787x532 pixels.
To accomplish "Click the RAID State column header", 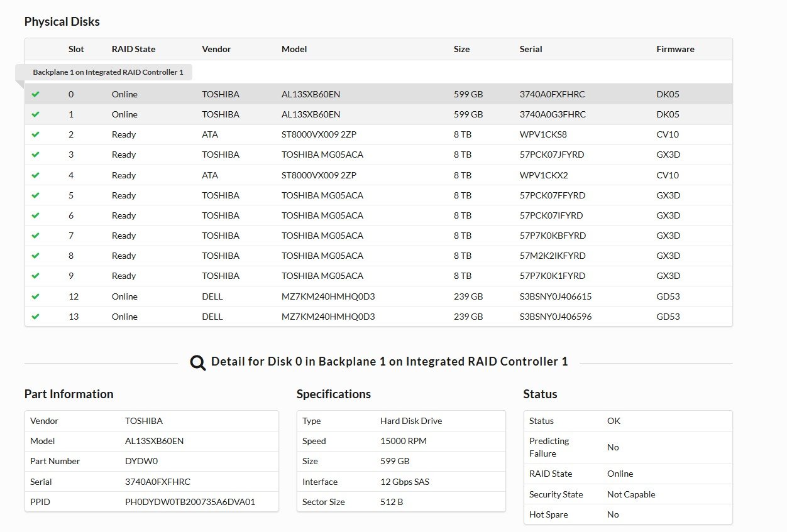I will (x=133, y=49).
